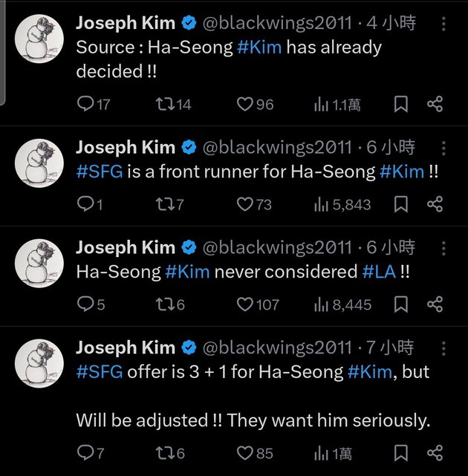This screenshot has height=476, width=468.
Task: View analytics showing 8,445 views
Action: click(342, 304)
